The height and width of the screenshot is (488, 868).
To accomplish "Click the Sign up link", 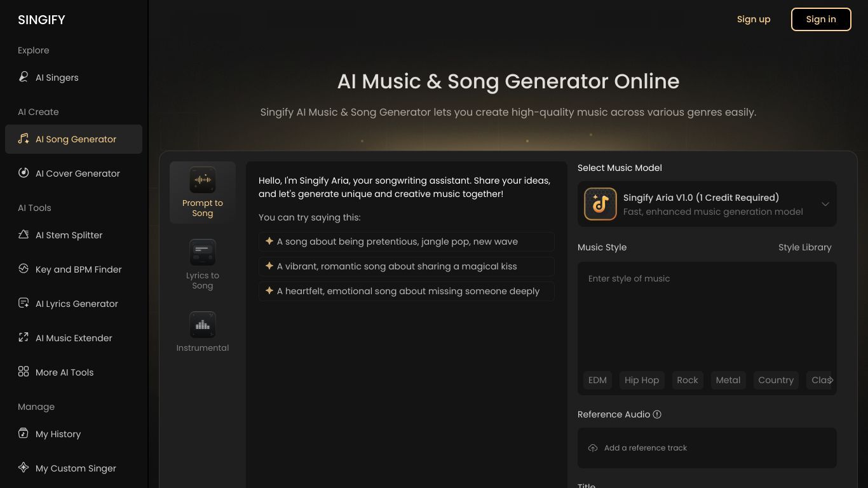I will (x=754, y=19).
